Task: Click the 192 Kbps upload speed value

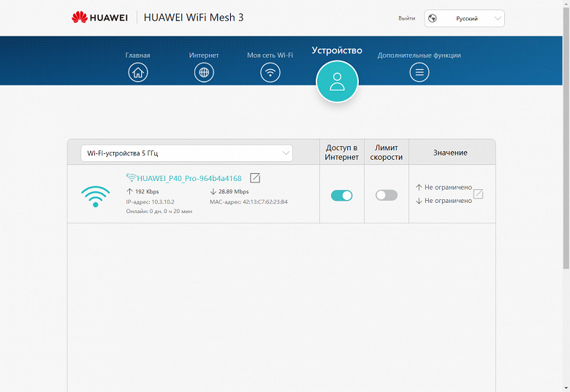Action: [147, 191]
